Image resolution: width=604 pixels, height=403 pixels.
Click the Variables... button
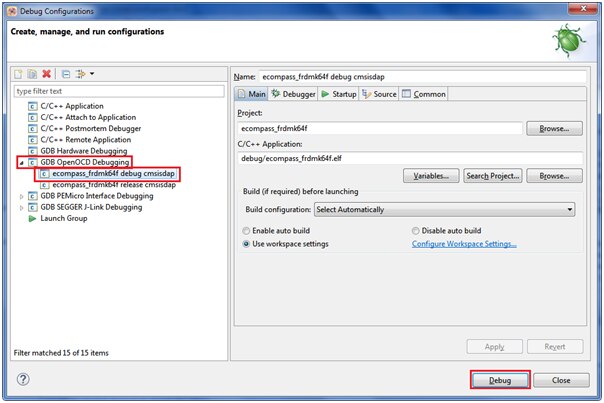point(431,176)
